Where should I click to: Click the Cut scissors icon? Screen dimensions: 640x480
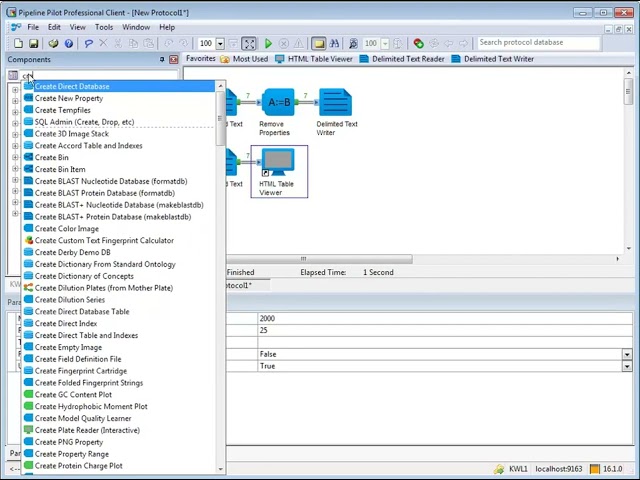pos(118,43)
